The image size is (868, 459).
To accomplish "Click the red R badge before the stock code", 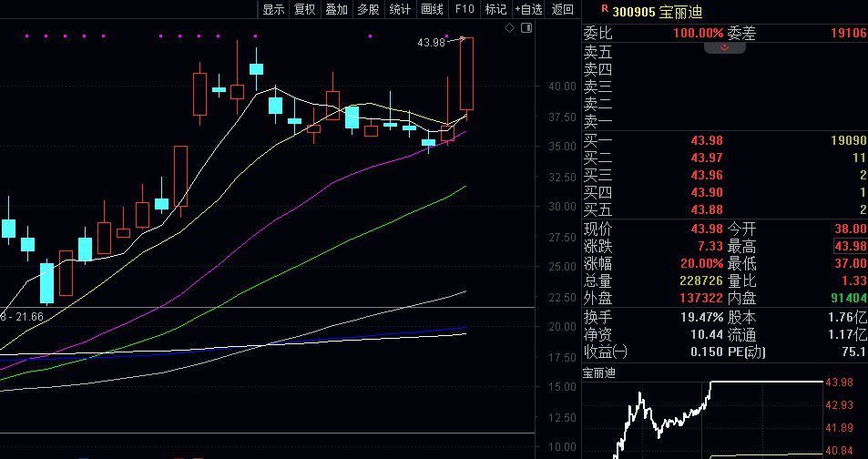I will click(604, 9).
